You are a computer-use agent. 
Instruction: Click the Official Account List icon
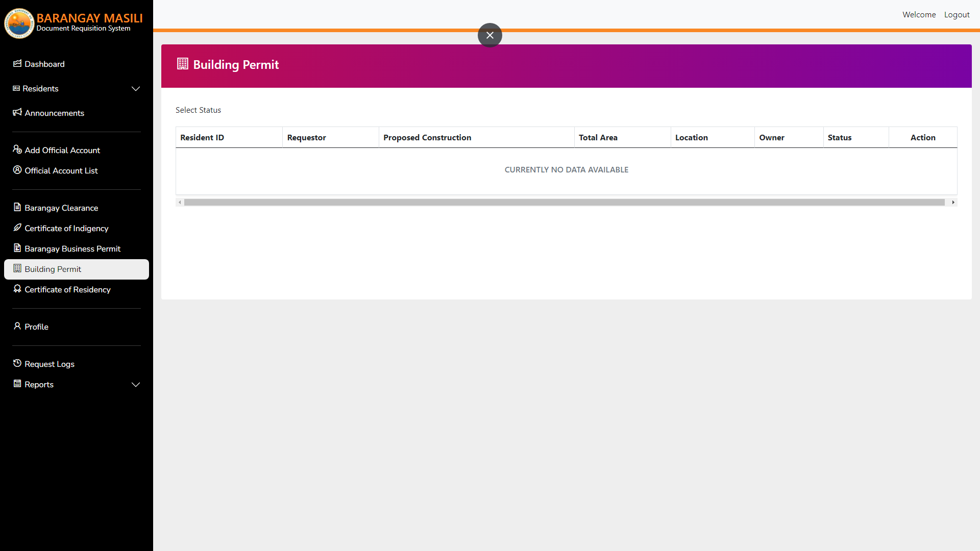(x=17, y=170)
